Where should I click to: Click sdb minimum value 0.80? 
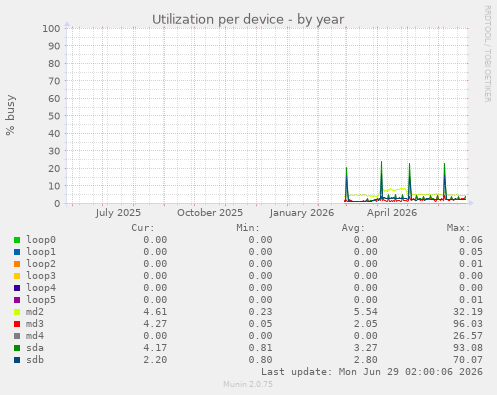coord(260,360)
